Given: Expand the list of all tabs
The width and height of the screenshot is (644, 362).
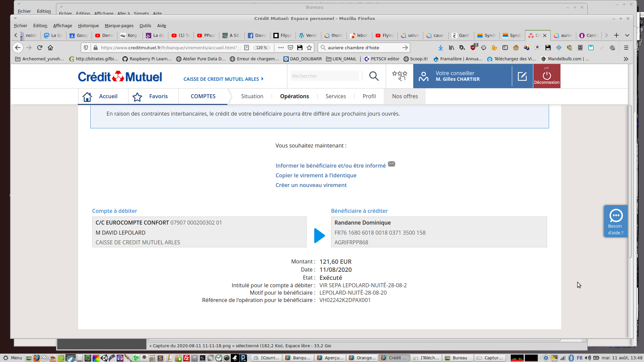Looking at the screenshot, I should [627, 35].
